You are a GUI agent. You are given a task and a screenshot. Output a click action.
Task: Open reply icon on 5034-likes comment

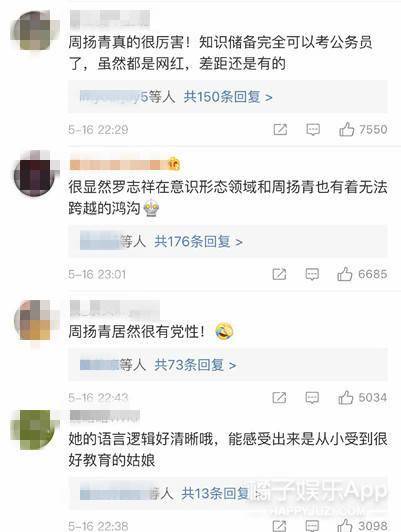(312, 398)
